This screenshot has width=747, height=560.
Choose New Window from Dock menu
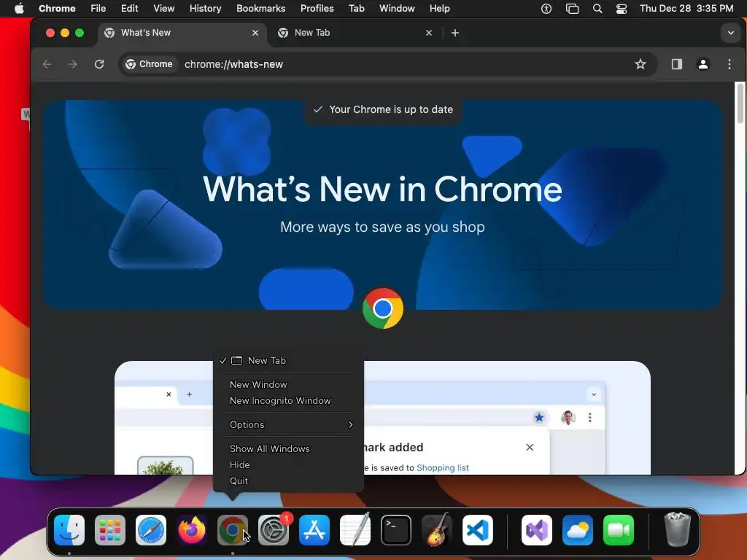click(x=288, y=385)
